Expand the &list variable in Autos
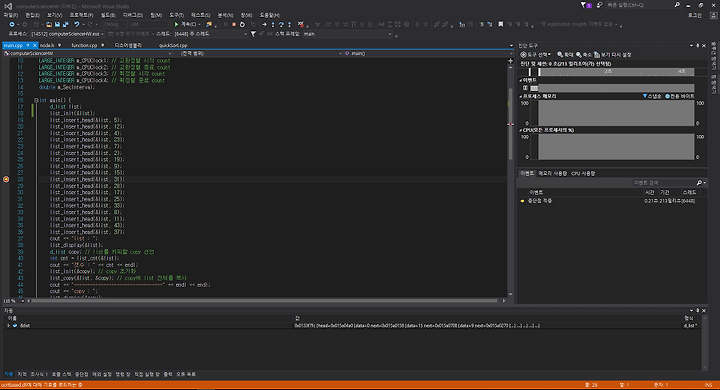The height and width of the screenshot is (390, 720). tap(8, 325)
